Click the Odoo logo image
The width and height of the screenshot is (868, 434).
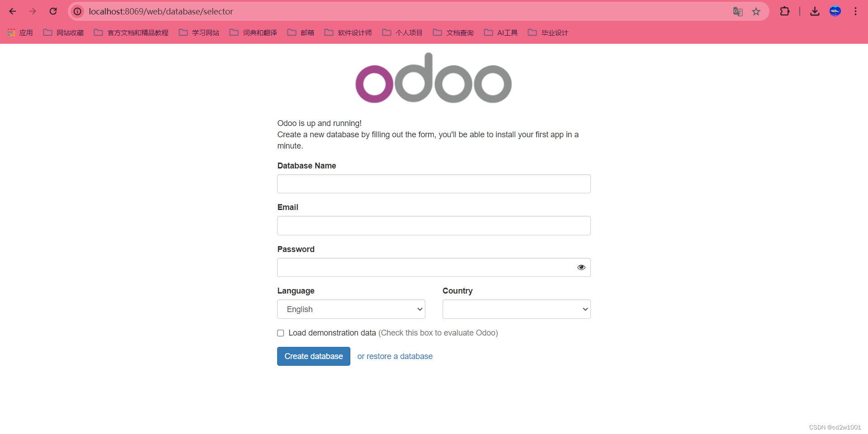(434, 78)
